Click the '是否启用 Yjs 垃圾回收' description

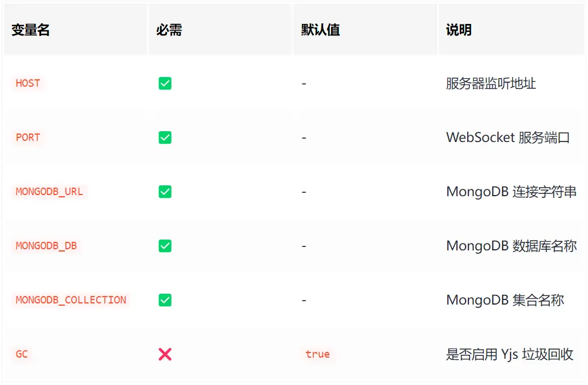(509, 355)
